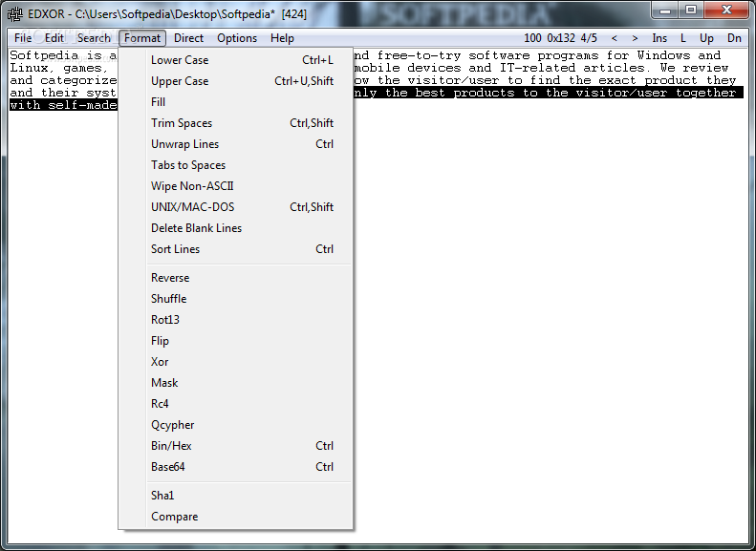Screen dimensions: 756x551
Task: Click the EDXOR app icon in title bar
Action: [x=15, y=14]
